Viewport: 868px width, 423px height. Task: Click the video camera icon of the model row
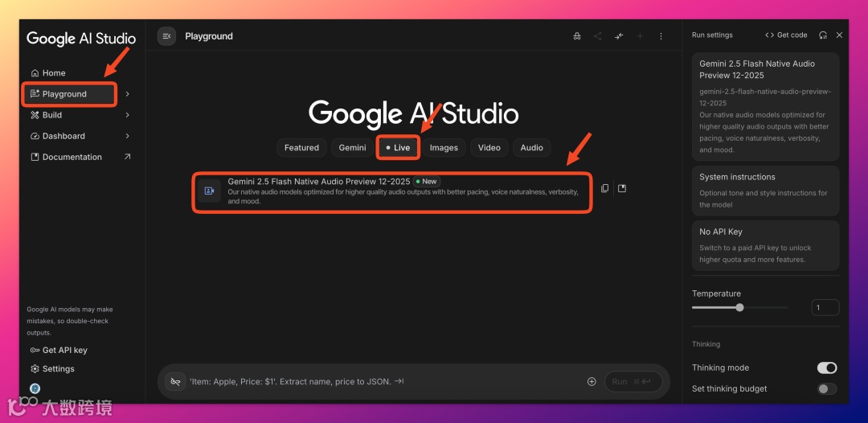(209, 191)
